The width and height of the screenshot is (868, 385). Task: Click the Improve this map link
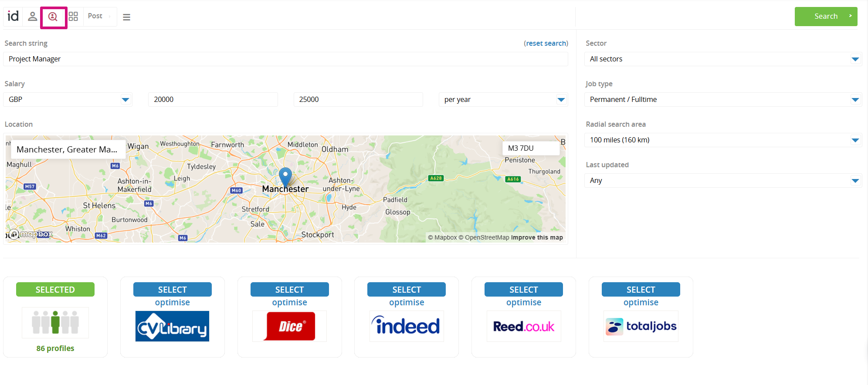coord(537,237)
